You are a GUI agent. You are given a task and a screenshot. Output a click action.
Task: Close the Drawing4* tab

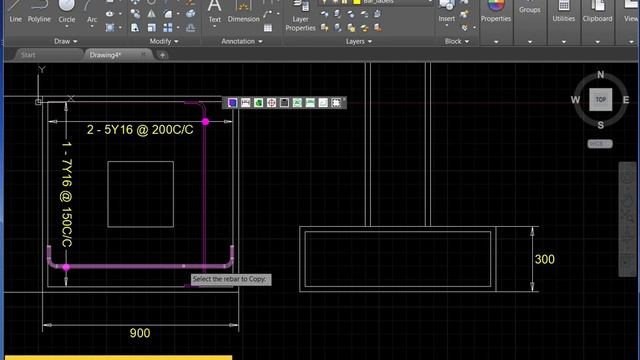pyautogui.click(x=143, y=54)
